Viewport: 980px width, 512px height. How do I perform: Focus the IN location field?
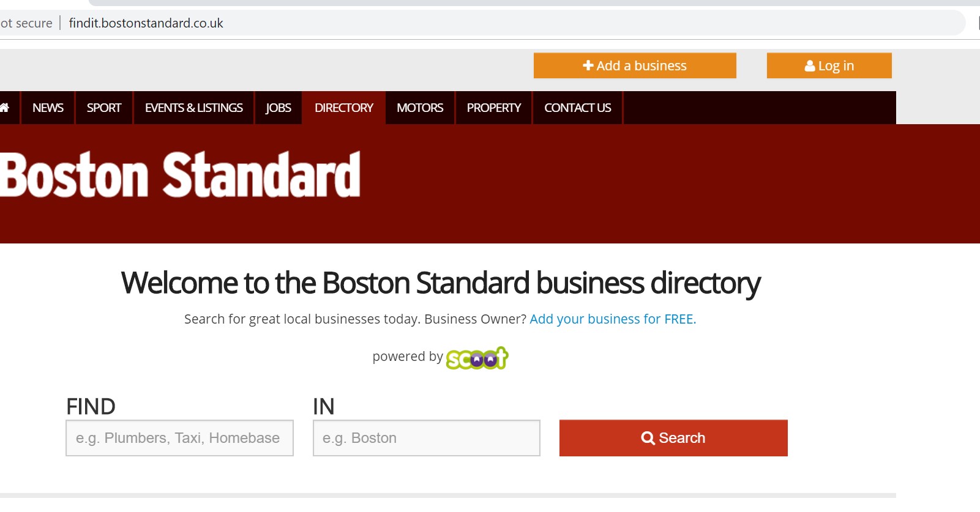[x=427, y=438]
